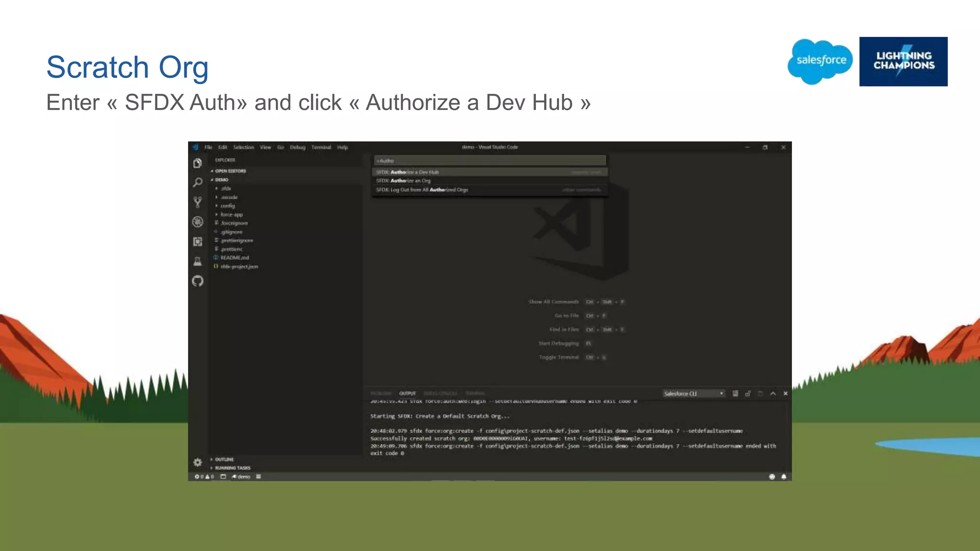Open the Manage gear icon
Screen dimensions: 980x551
click(198, 462)
